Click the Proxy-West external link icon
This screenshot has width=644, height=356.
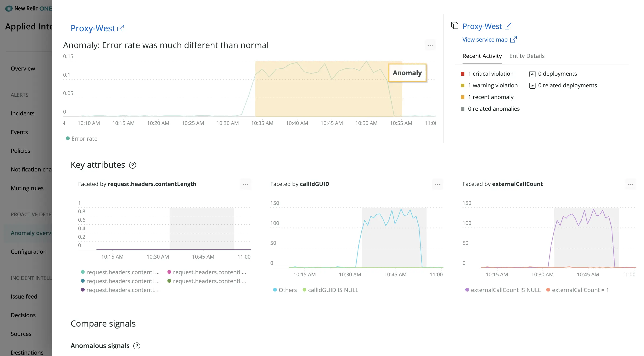point(122,28)
